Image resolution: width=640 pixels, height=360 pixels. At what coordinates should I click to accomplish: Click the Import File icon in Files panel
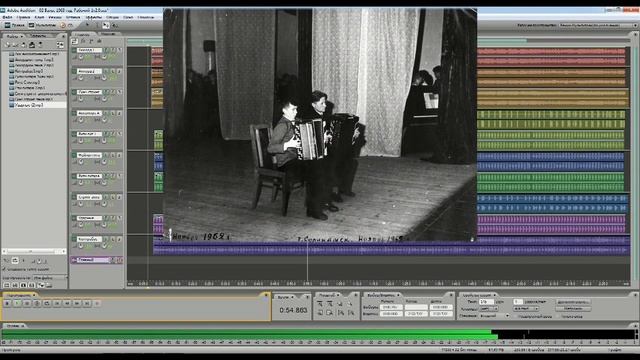pyautogui.click(x=7, y=45)
